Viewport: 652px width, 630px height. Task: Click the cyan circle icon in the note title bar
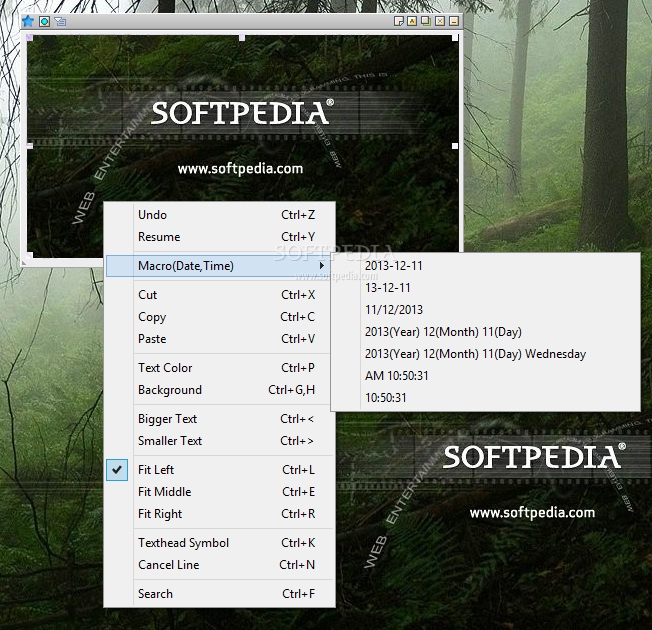(x=44, y=21)
